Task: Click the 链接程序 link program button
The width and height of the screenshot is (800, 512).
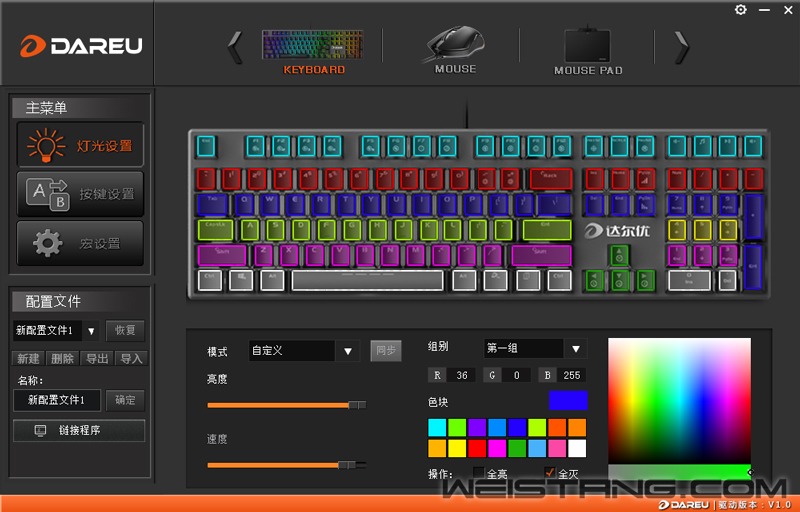Action: pyautogui.click(x=79, y=430)
